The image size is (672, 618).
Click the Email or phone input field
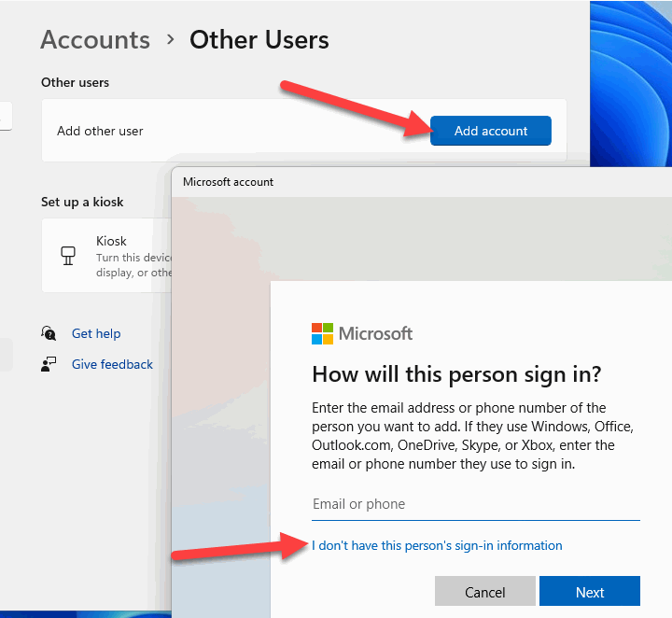click(476, 505)
